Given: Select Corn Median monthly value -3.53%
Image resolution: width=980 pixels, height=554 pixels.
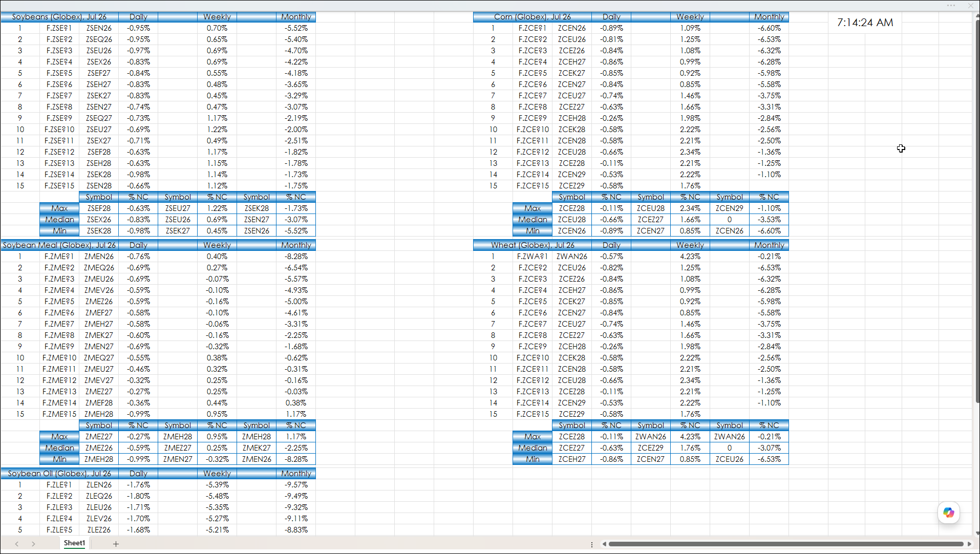Looking at the screenshot, I should pos(769,220).
